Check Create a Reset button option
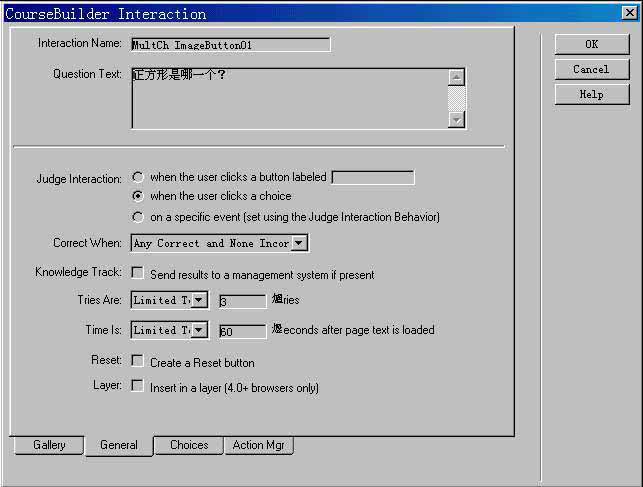The width and height of the screenshot is (643, 487). [137, 361]
